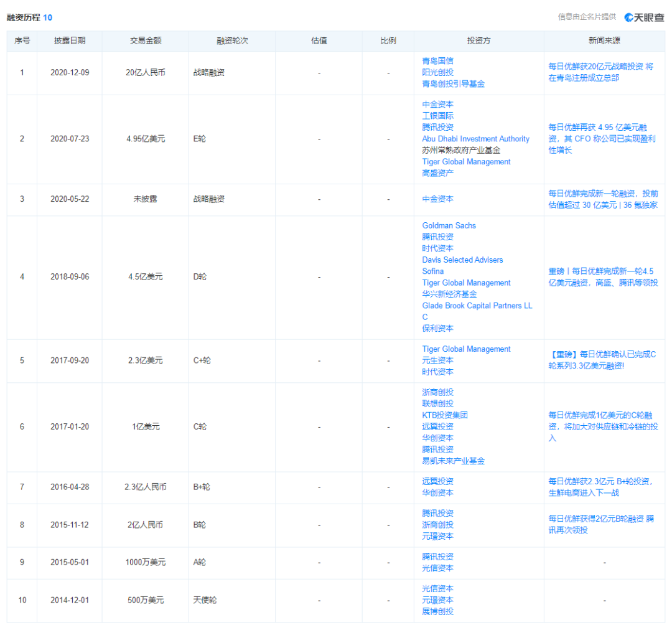Open news on 2.3亿元 B+轮投资
Screen dimensions: 672x630
600,487
